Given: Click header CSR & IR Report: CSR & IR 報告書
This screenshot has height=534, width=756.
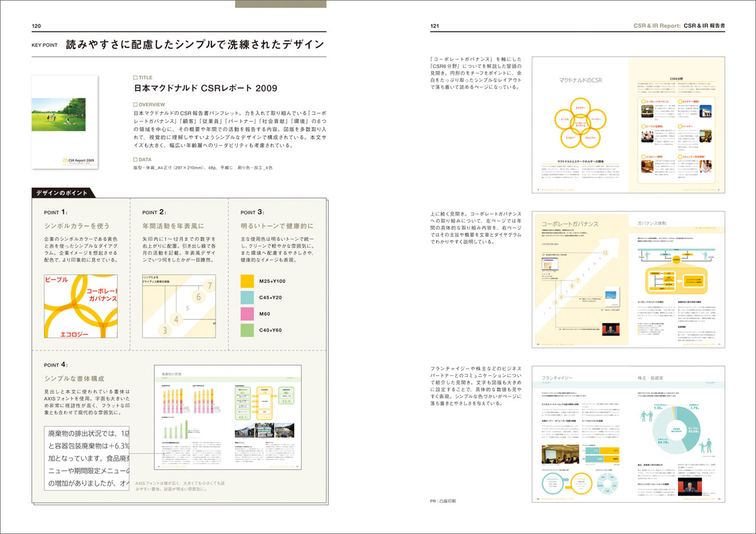Looking at the screenshot, I should click(679, 26).
